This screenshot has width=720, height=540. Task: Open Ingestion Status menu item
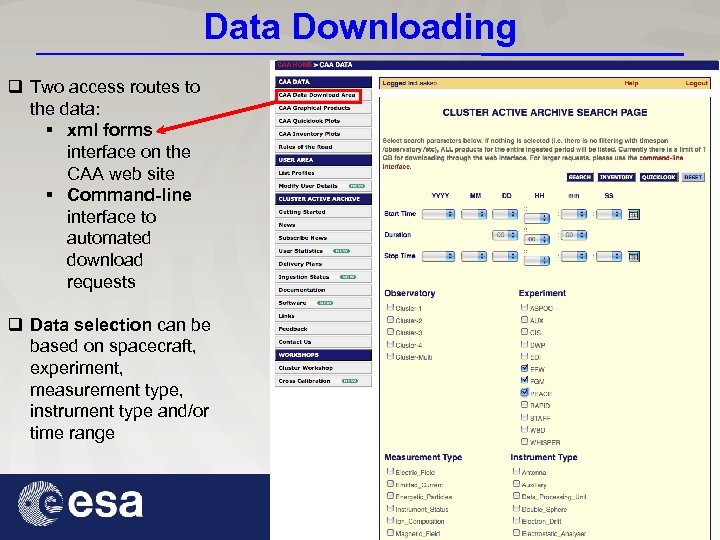pos(323,277)
